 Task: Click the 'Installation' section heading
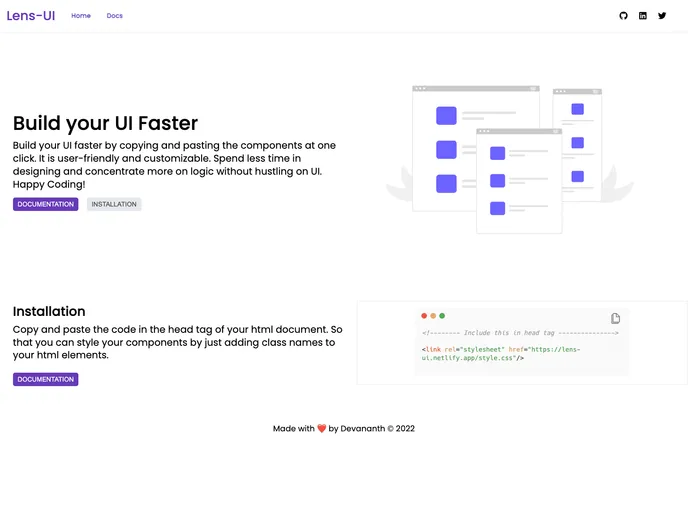tap(49, 311)
